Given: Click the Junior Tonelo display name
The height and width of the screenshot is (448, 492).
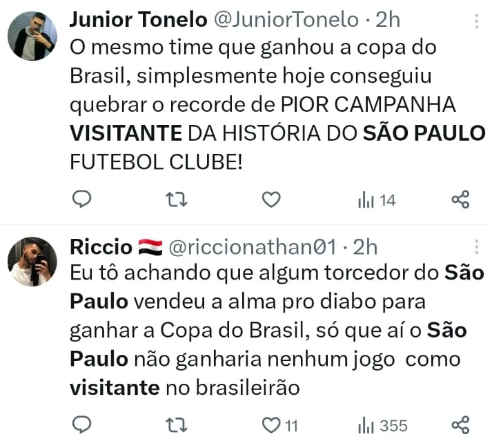Looking at the screenshot, I should click(x=139, y=20).
